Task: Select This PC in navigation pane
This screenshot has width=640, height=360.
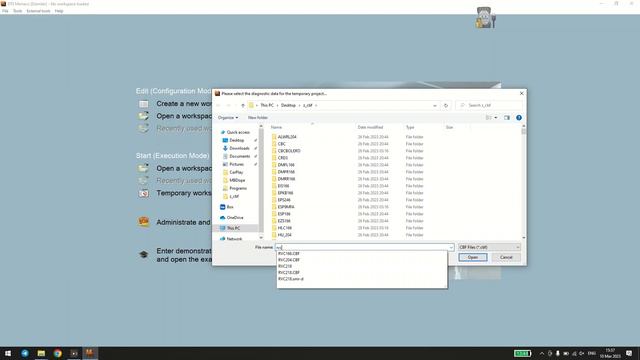Action: [x=233, y=228]
